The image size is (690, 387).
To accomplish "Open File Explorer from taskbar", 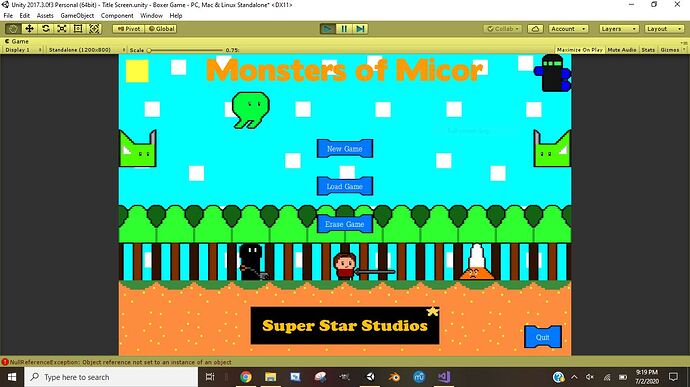I will (x=270, y=377).
